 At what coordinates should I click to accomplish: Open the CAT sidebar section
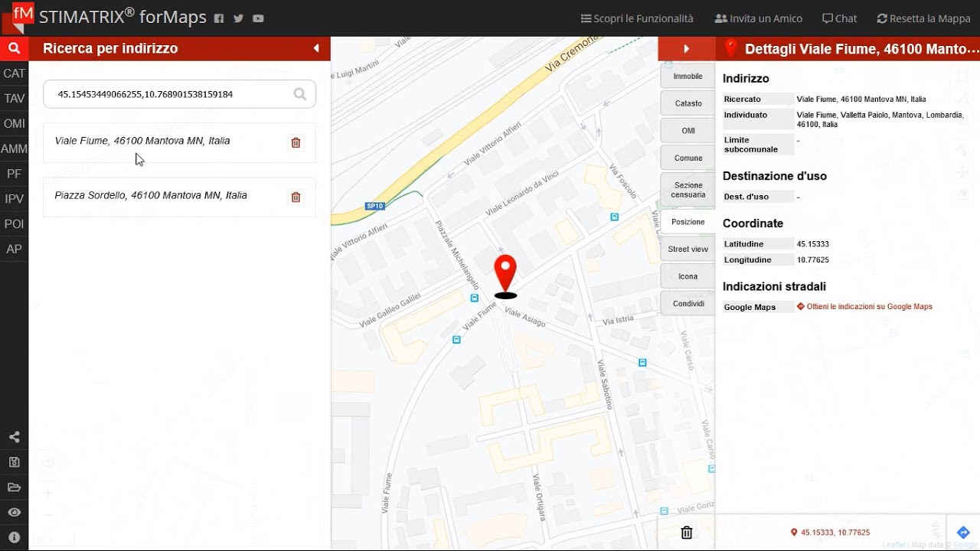click(x=14, y=73)
